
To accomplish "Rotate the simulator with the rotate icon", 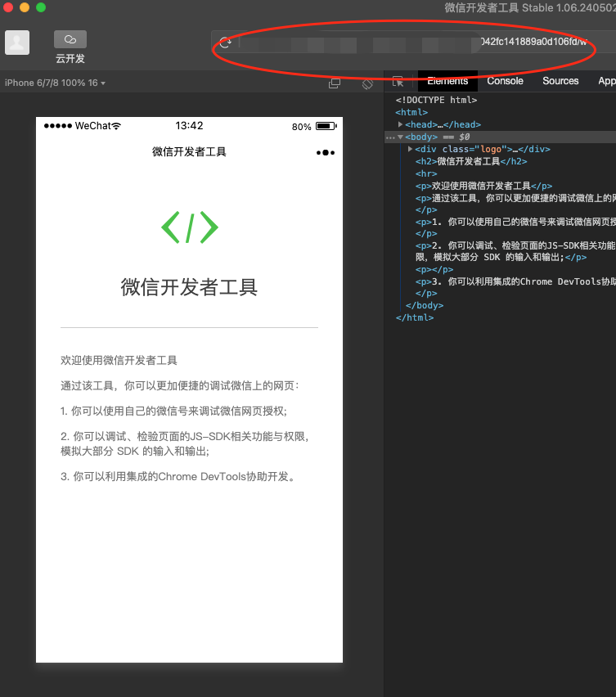I will (367, 83).
